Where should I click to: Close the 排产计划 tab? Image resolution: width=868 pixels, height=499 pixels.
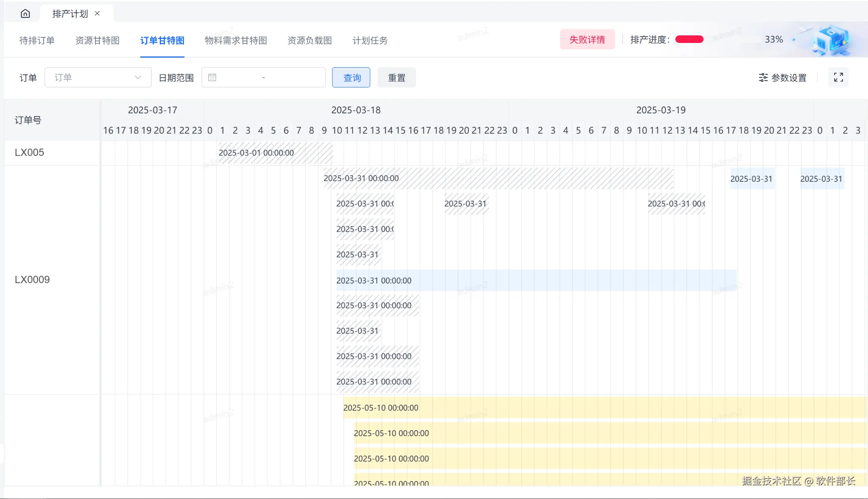[97, 14]
